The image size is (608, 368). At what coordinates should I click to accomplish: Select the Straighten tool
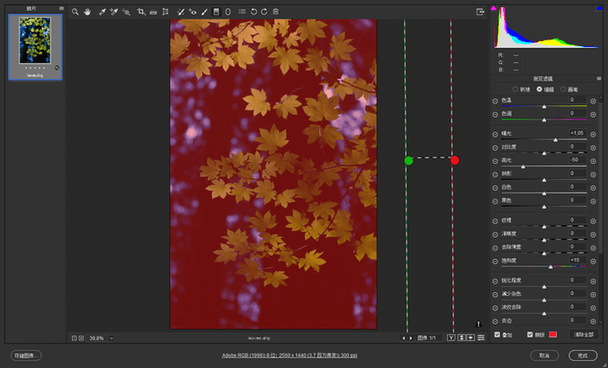pyautogui.click(x=153, y=12)
